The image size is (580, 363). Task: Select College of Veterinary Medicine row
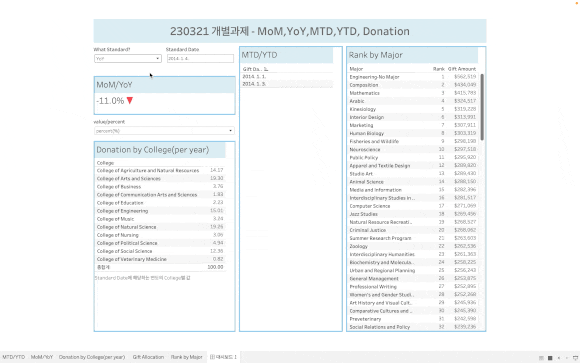pyautogui.click(x=160, y=259)
